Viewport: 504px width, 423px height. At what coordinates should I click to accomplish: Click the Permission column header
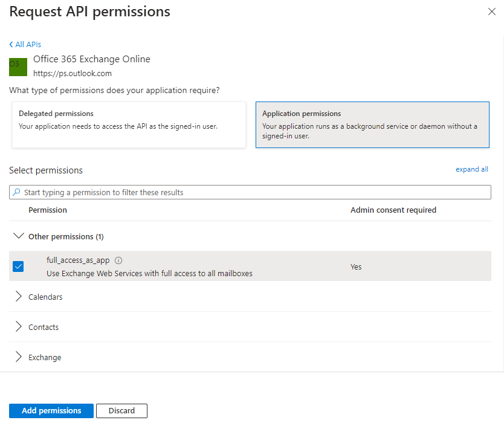[48, 210]
